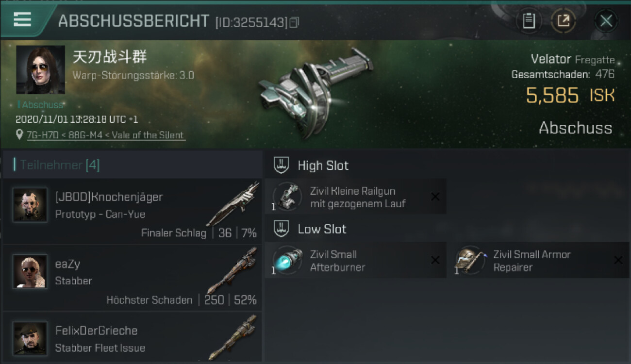Open eaZy's pilot portrait
The width and height of the screenshot is (631, 364).
[x=30, y=272]
